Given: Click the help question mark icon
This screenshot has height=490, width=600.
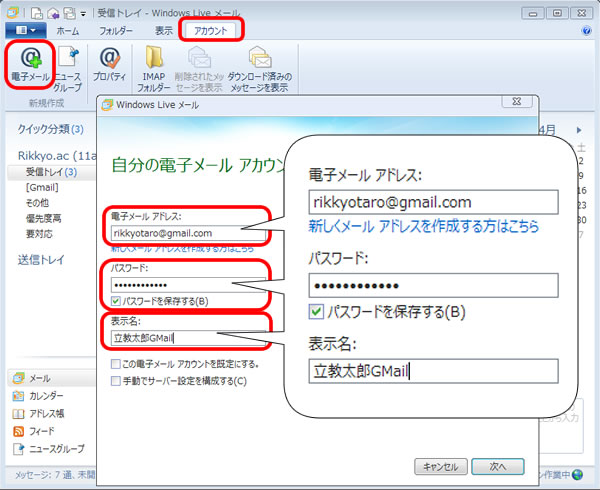Looking at the screenshot, I should coord(586,31).
